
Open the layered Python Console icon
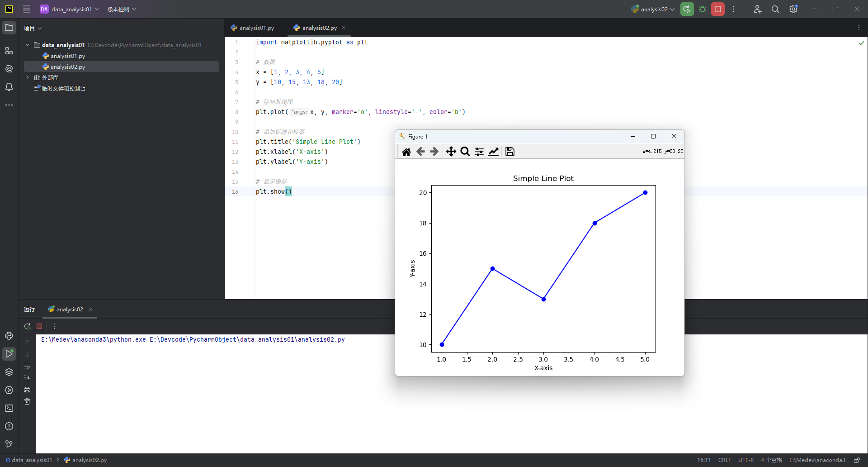(9, 372)
